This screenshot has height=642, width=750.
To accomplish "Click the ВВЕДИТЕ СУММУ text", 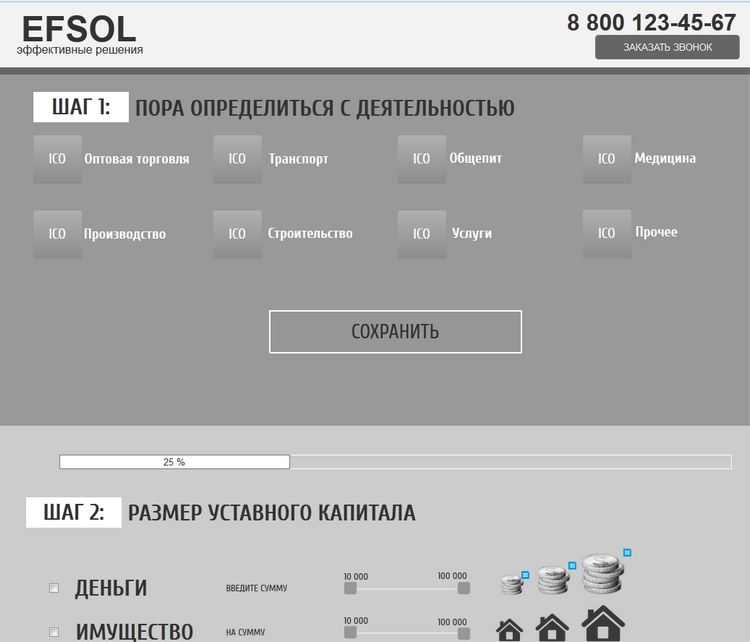I will [257, 588].
